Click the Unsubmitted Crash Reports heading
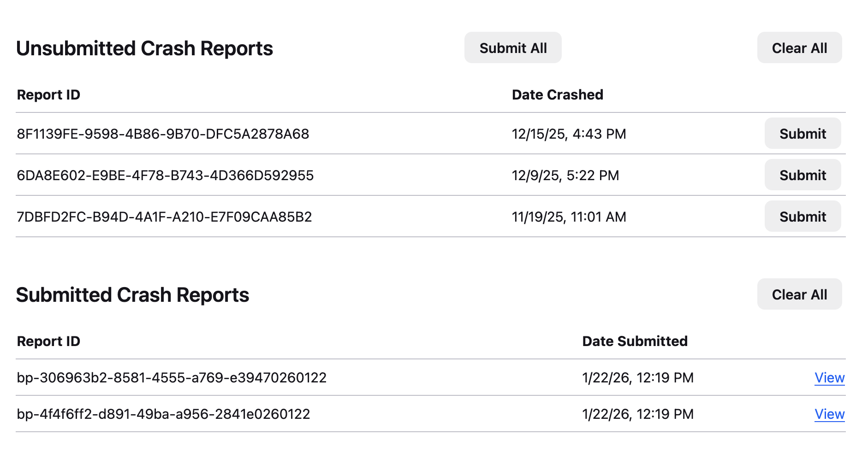 tap(144, 48)
